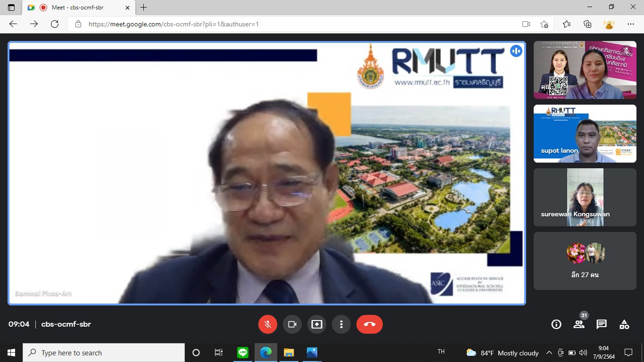Open the Windows Start menu

point(11,353)
